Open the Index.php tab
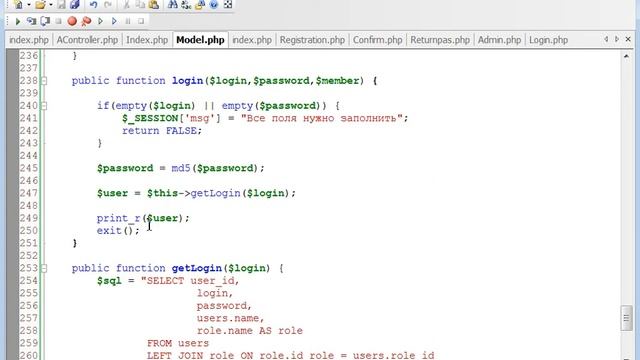This screenshot has width=640, height=360. 147,40
